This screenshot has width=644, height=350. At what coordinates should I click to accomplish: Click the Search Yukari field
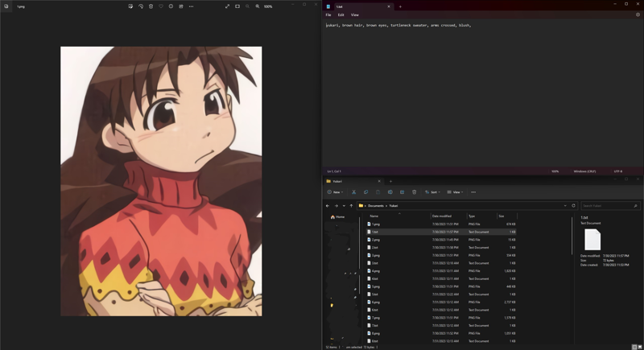(610, 205)
